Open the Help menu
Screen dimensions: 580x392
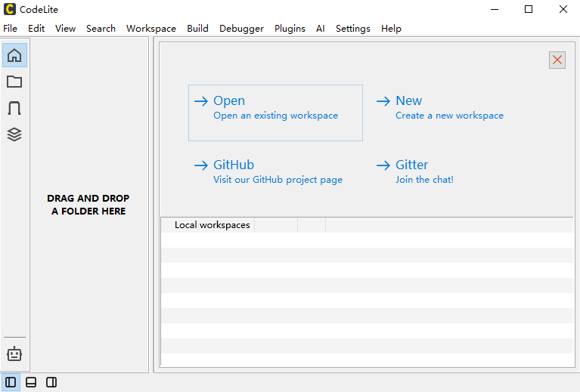391,29
